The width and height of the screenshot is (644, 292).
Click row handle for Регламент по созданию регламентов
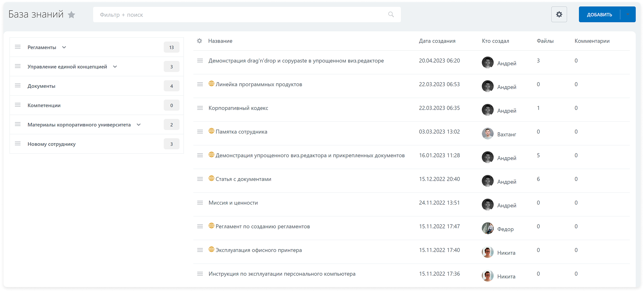tap(200, 226)
